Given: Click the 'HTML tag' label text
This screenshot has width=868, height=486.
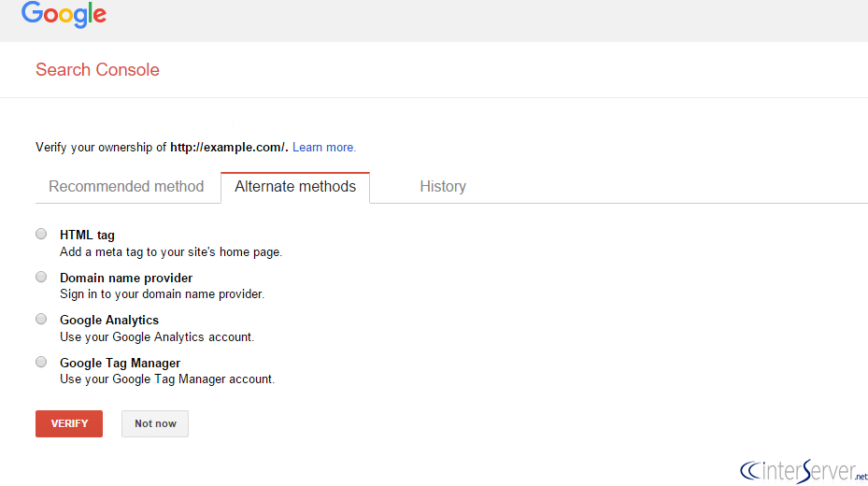Looking at the screenshot, I should pos(87,236).
